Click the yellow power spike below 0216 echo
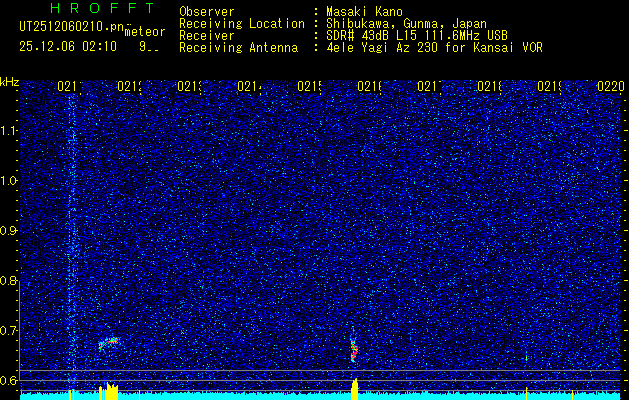The width and height of the screenshot is (629, 400). coord(355,389)
